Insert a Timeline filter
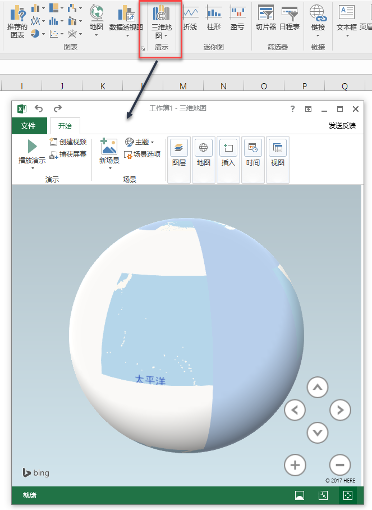The width and height of the screenshot is (372, 510). 289,17
